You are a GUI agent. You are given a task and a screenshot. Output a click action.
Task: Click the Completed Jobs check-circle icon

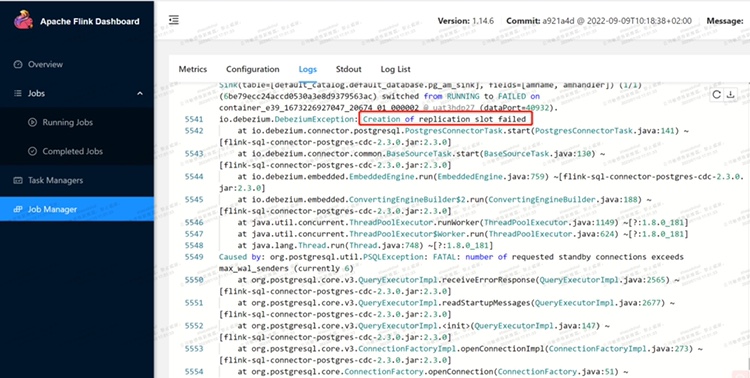[33, 151]
